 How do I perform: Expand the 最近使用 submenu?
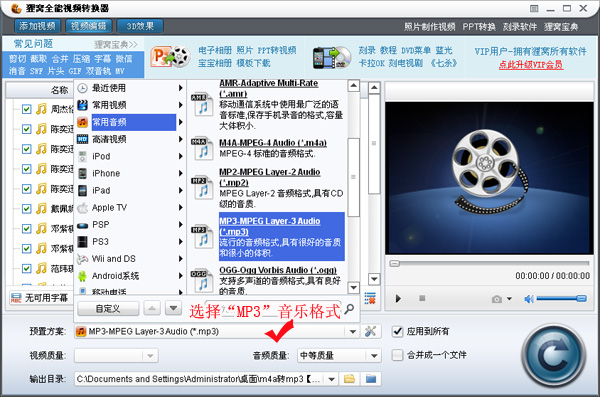[180, 88]
